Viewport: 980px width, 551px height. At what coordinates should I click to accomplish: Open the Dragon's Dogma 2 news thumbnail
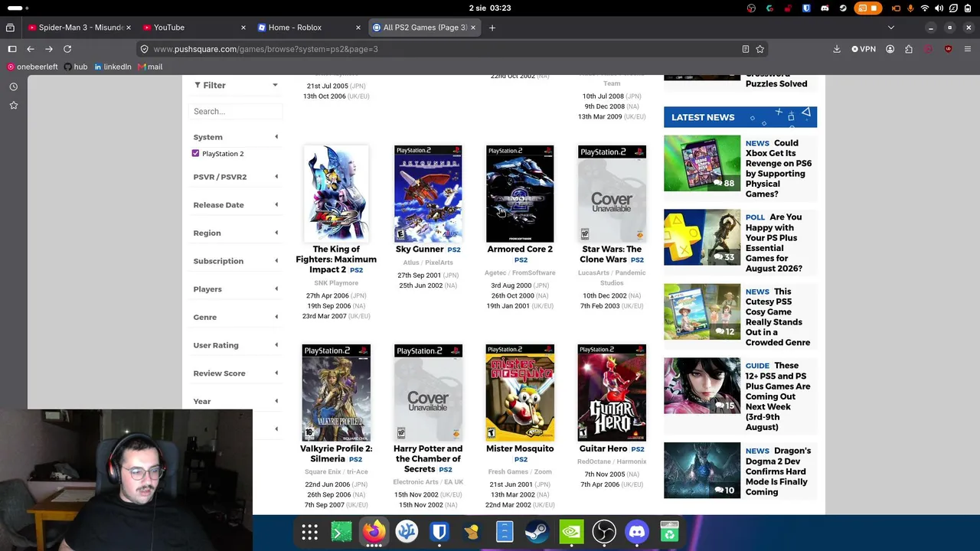[702, 471]
